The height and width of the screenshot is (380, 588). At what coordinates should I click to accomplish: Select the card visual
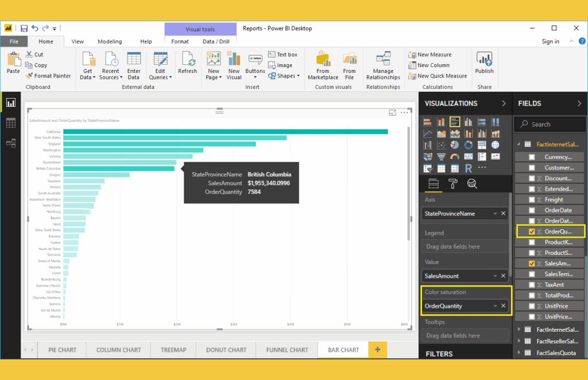click(x=468, y=157)
